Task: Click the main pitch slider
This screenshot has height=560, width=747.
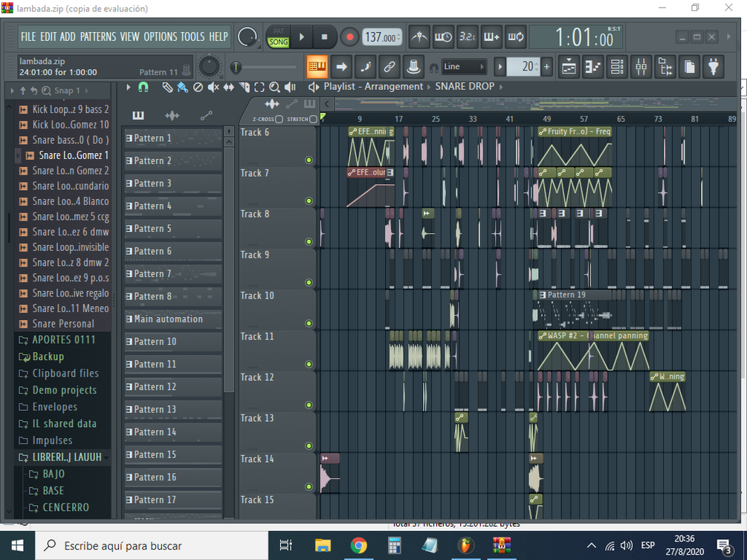Action: click(263, 67)
